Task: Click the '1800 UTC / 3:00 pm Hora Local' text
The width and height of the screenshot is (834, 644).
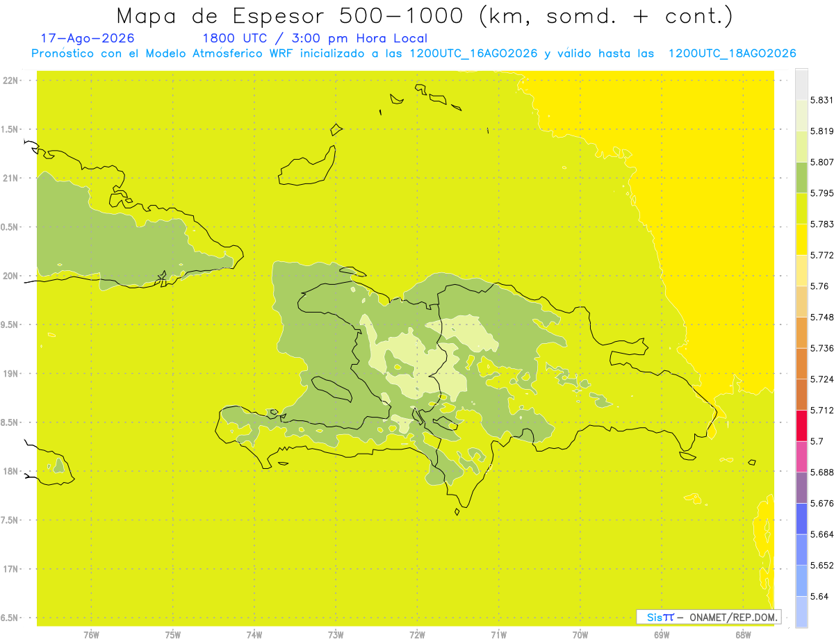Action: click(x=315, y=39)
